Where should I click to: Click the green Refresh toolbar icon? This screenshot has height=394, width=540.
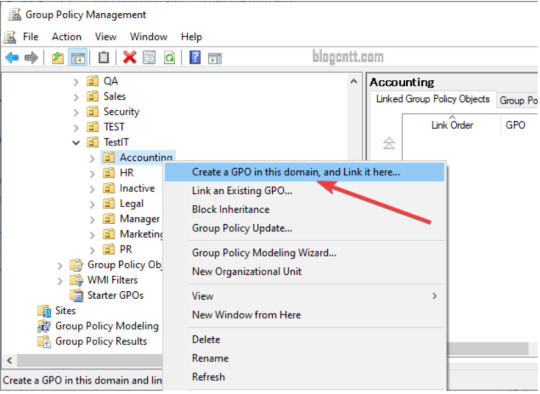coord(169,58)
